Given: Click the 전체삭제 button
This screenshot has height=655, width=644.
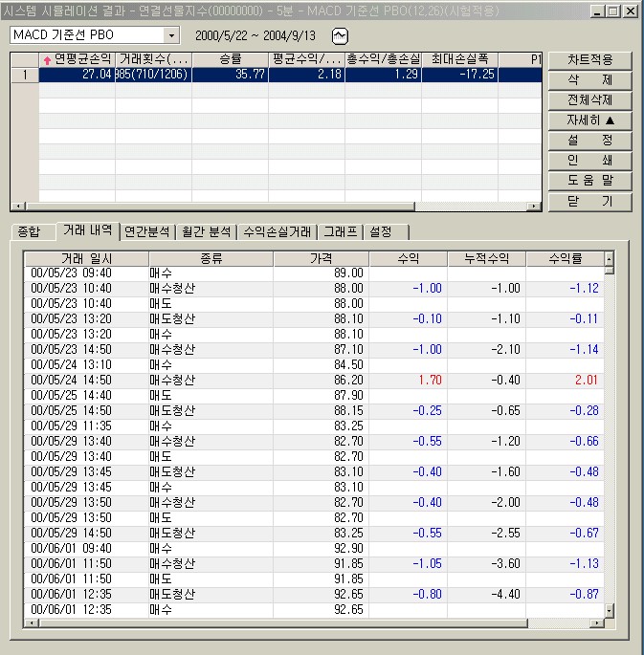Looking at the screenshot, I should point(589,100).
